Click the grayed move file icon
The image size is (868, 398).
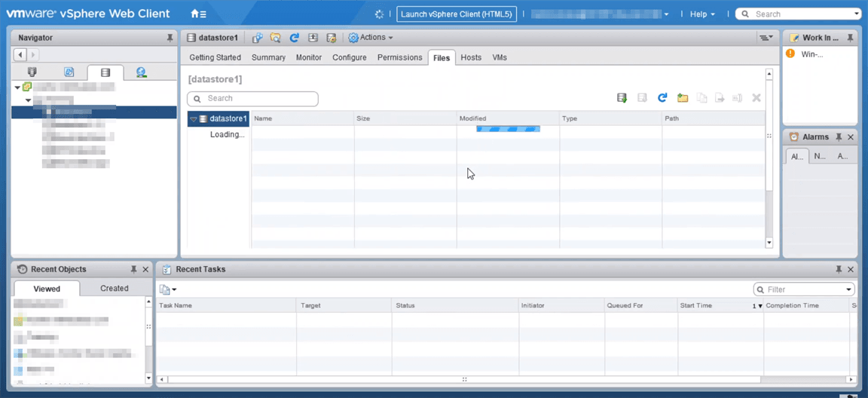click(x=720, y=98)
